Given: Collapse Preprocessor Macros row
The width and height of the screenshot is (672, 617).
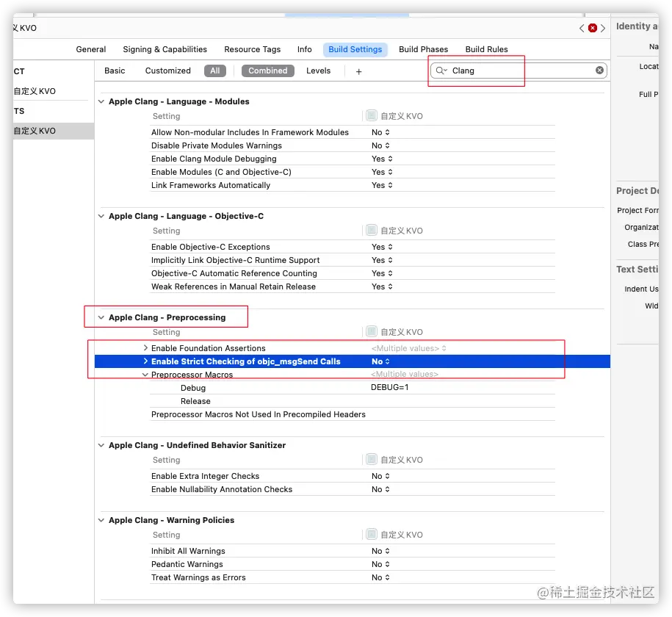Looking at the screenshot, I should coord(145,375).
